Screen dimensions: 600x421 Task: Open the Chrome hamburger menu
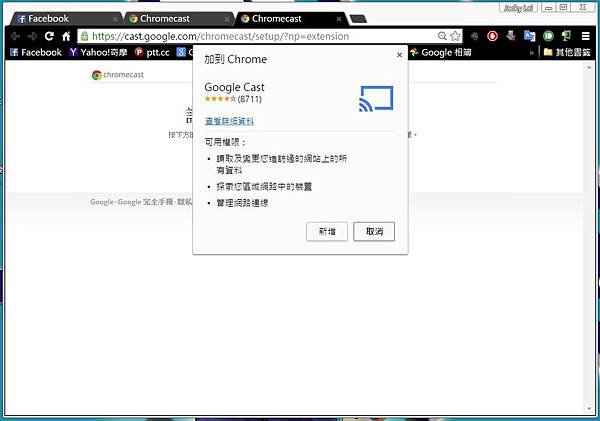coord(585,36)
